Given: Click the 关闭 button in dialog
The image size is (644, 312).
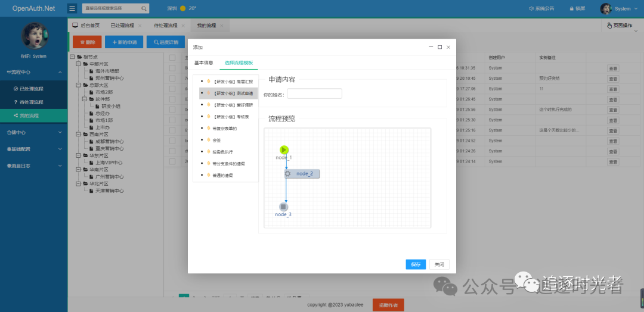Looking at the screenshot, I should (x=439, y=264).
